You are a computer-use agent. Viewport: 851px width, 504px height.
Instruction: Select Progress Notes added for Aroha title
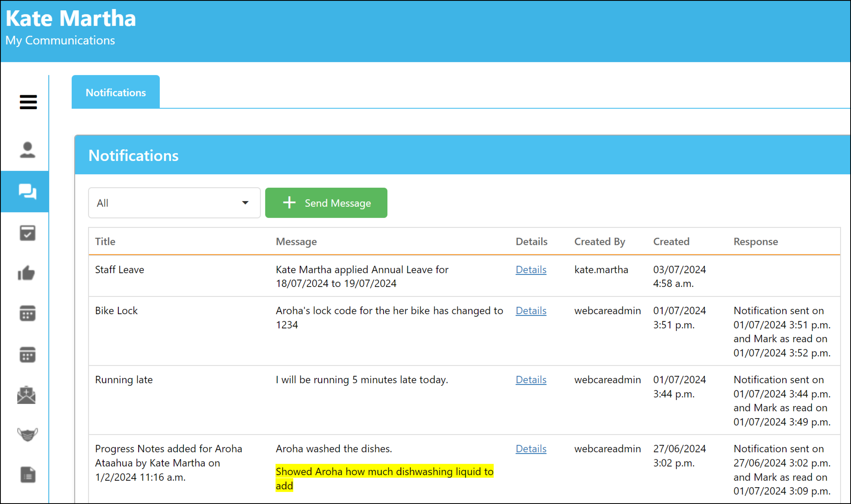(169, 463)
